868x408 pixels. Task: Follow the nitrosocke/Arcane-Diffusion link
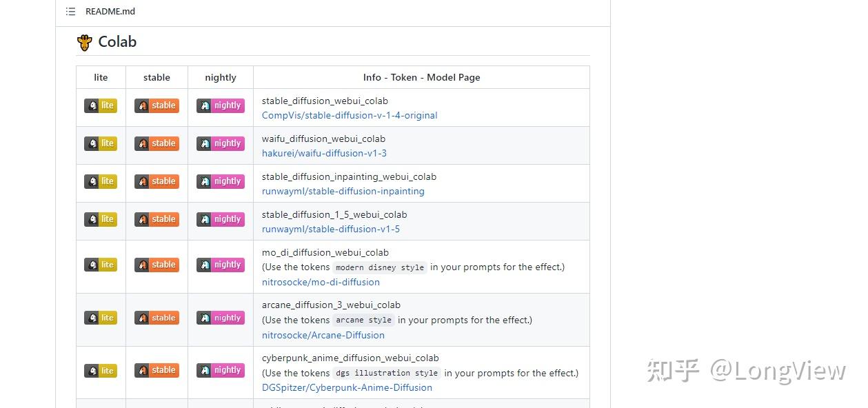tap(323, 335)
